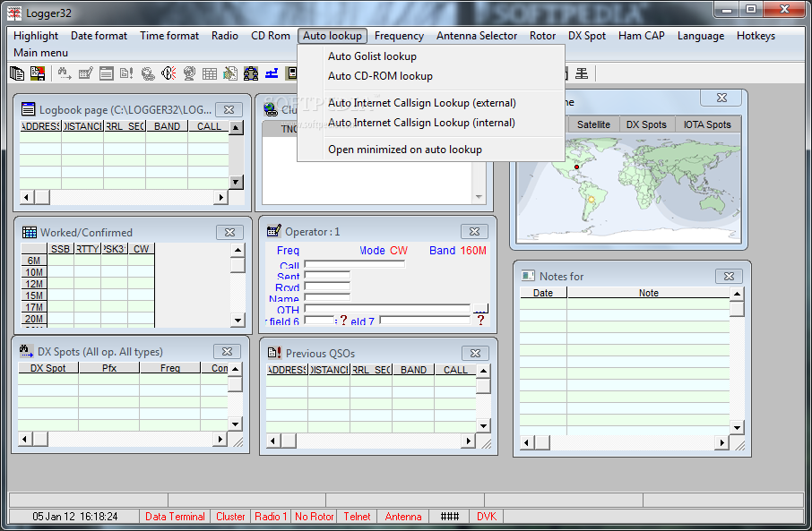Screen dimensions: 812x531
Task: Click the notes page toolbar icon
Action: 230,73
